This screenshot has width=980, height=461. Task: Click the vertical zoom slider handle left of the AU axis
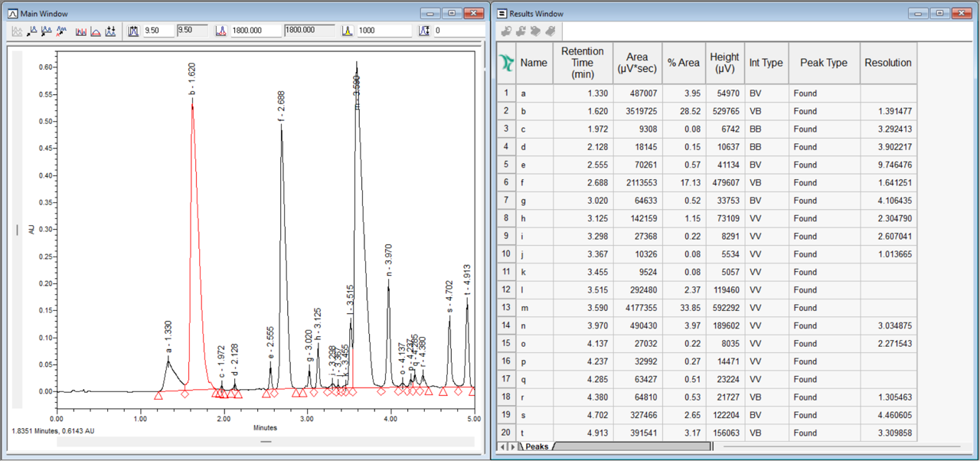[18, 229]
